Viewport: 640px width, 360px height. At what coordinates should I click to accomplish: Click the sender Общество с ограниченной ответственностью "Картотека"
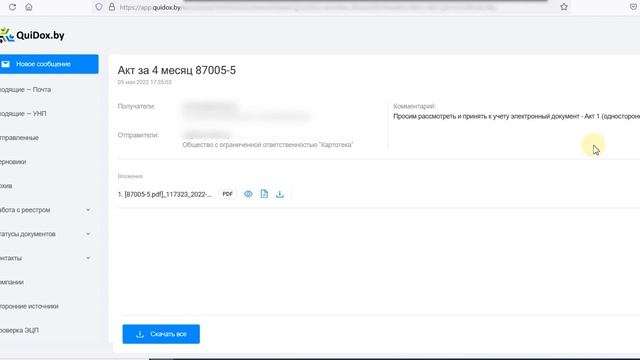coord(268,145)
